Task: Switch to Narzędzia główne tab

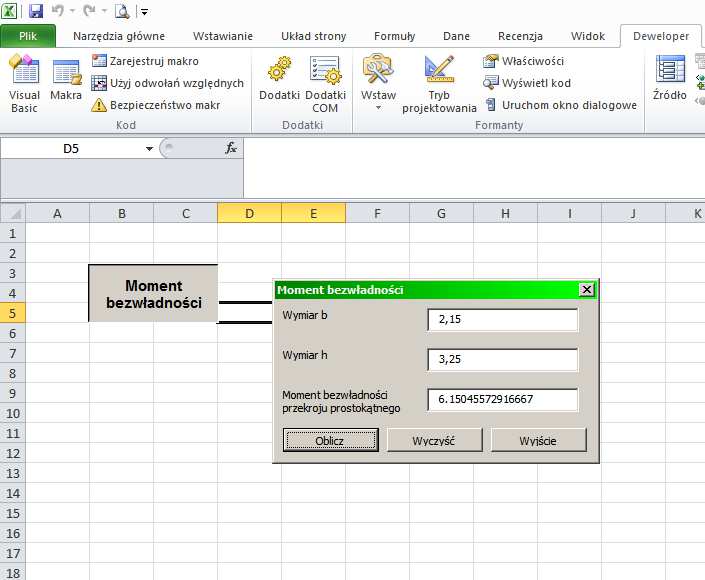Action: (119, 36)
